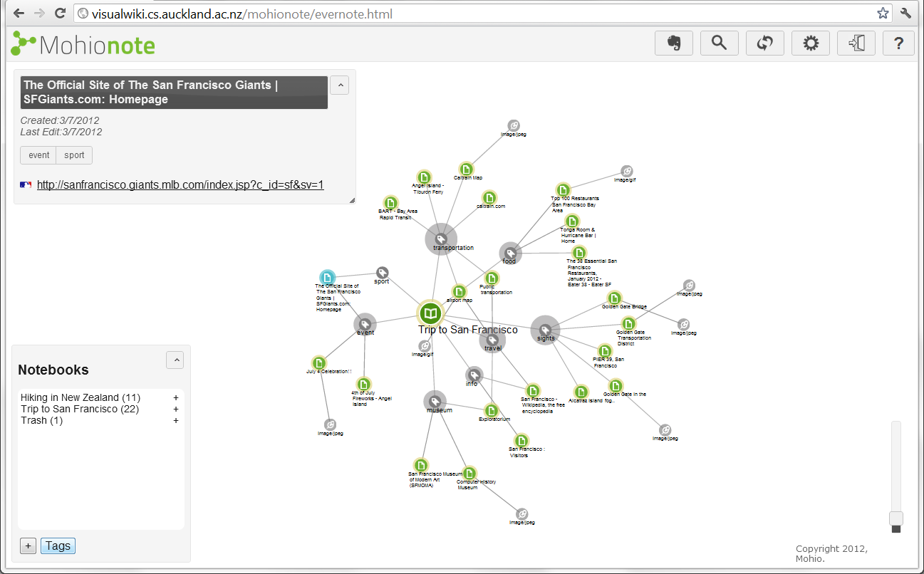Image resolution: width=924 pixels, height=574 pixels.
Task: Open the San Francisco Visitors note node
Action: pos(521,441)
